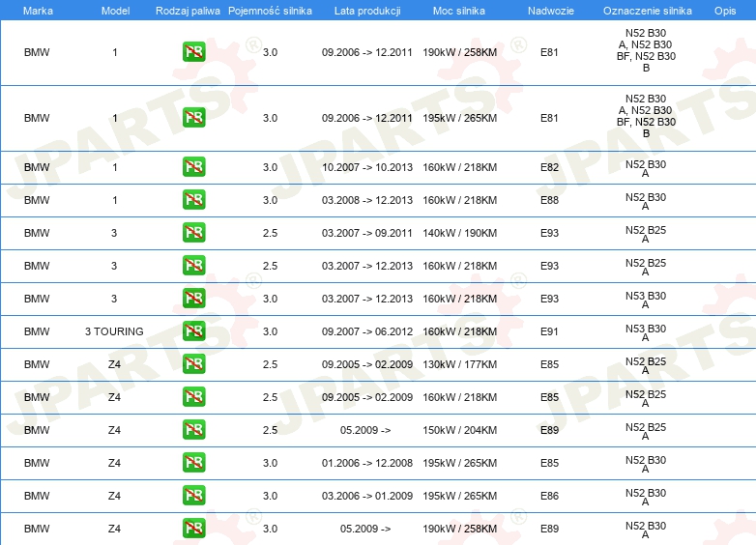The height and width of the screenshot is (545, 756).
Task: Click the Model column header
Action: coord(115,11)
